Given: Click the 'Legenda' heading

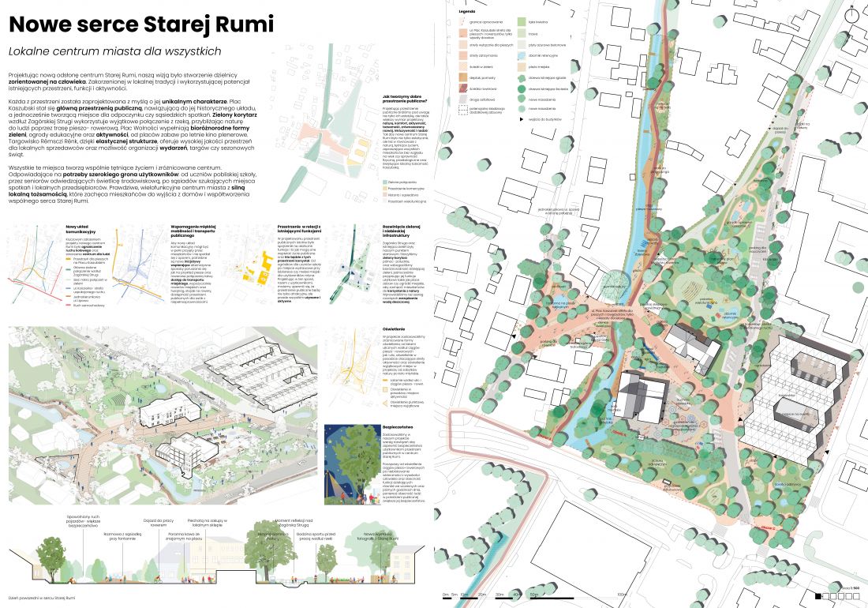Looking at the screenshot, I should [466, 11].
